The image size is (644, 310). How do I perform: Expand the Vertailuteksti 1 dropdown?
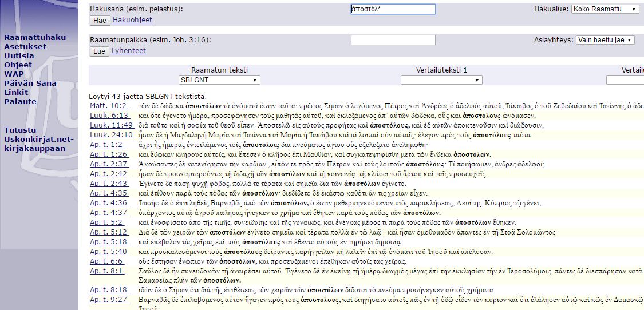click(441, 80)
